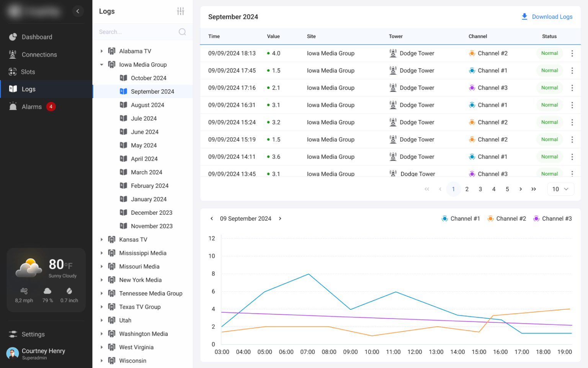Click the Dashboard pie chart icon
Viewport: 588px width, 368px height.
point(13,37)
